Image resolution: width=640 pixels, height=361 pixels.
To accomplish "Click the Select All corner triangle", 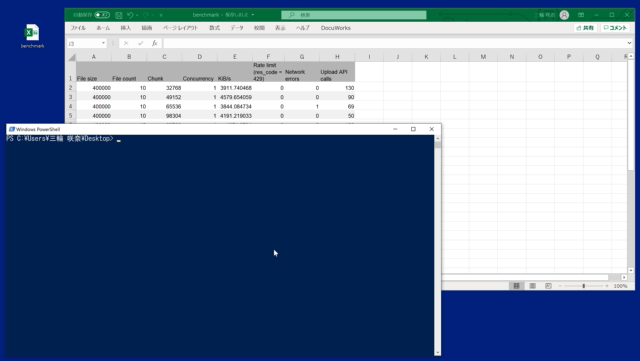I will pos(71,57).
